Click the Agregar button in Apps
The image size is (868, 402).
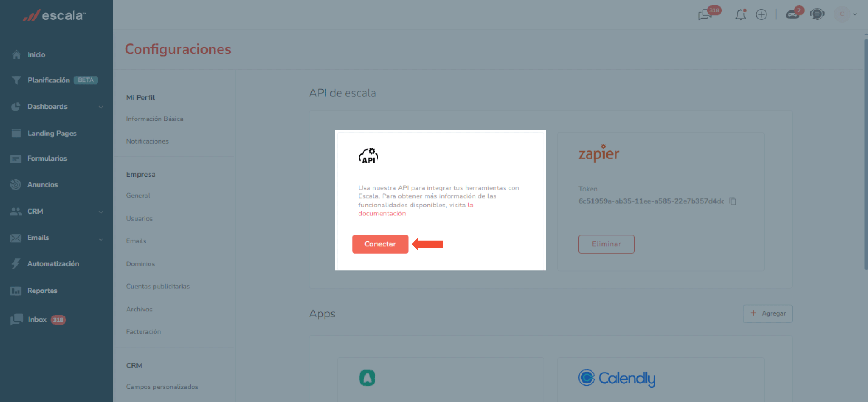[x=768, y=313]
